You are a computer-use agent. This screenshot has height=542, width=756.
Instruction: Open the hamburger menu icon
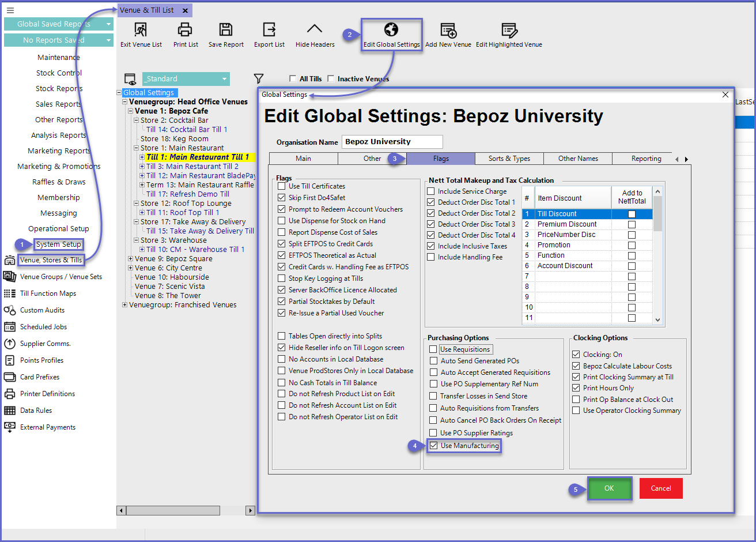[x=10, y=10]
